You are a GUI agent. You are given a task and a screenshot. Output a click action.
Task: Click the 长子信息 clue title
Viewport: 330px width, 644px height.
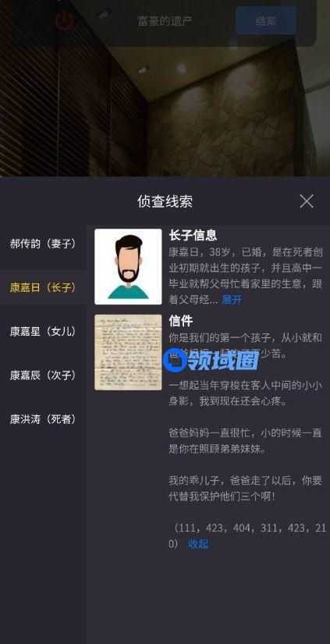click(x=193, y=235)
